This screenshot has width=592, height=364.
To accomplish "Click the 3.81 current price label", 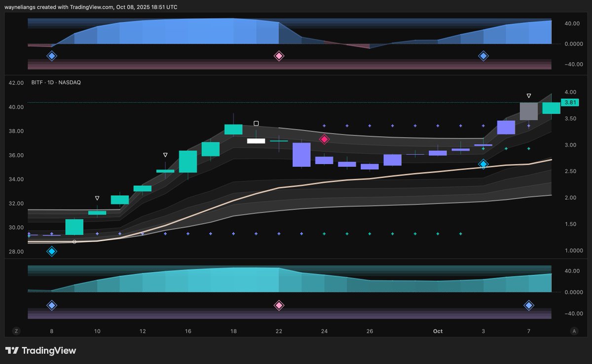I will (570, 103).
